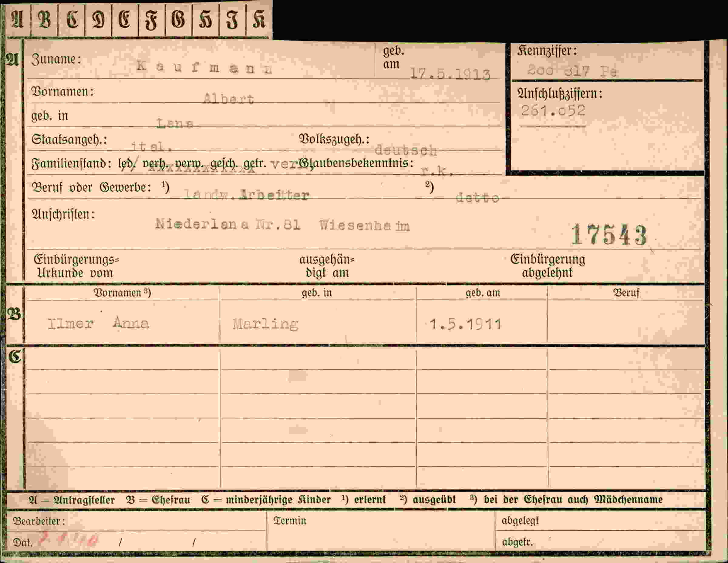Click the wife's name "Ilmer Anna"

pos(98,323)
